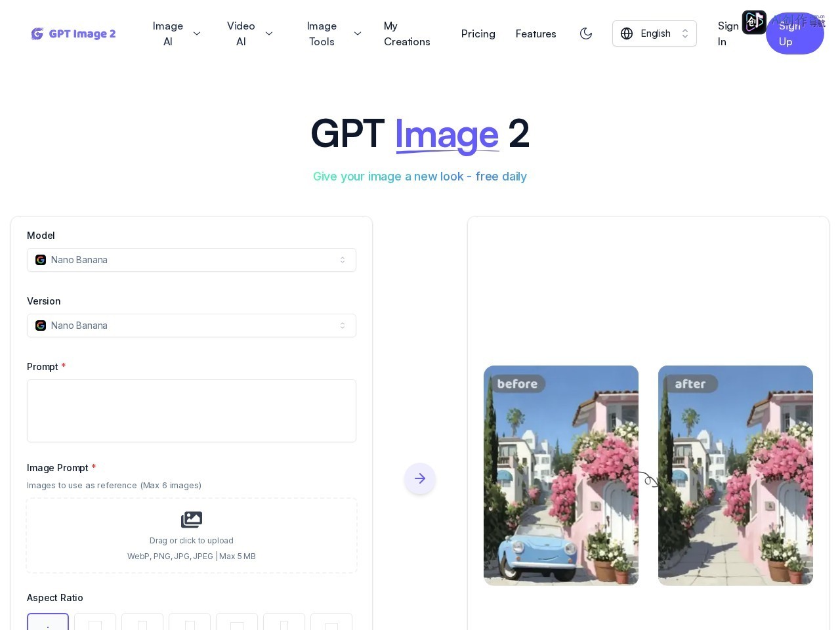Screen dimensions: 840x630
Task: Click the Sign Up button
Action: [x=795, y=33]
